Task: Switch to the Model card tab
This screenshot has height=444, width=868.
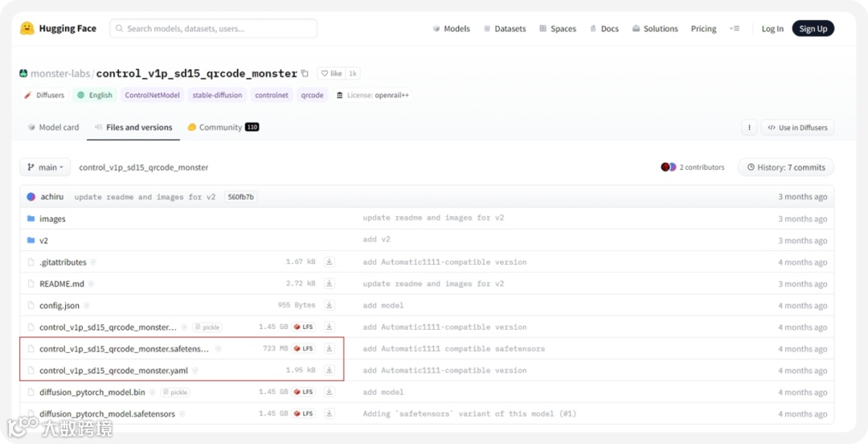Action: [x=54, y=128]
